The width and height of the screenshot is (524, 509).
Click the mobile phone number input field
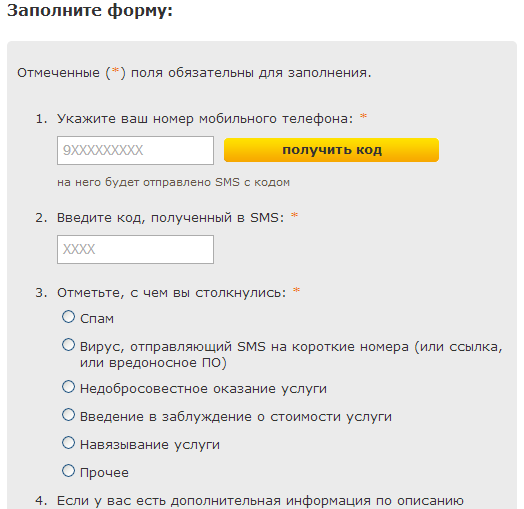(x=135, y=150)
